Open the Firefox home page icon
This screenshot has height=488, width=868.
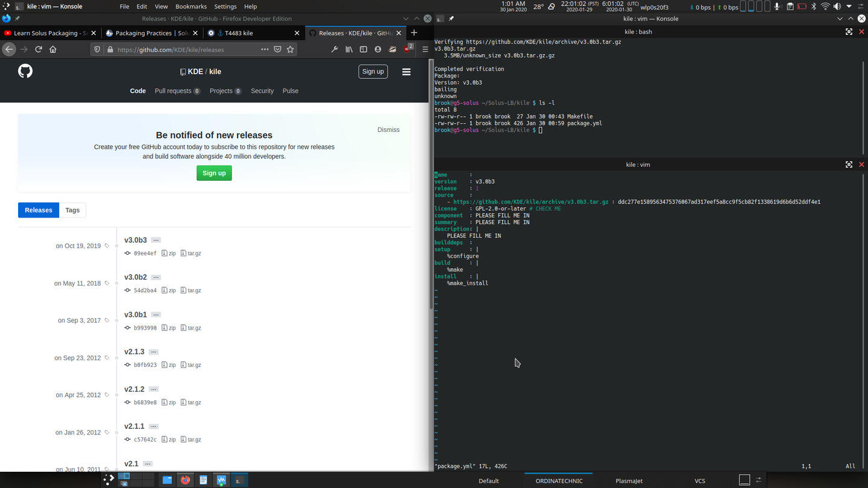tap(53, 49)
